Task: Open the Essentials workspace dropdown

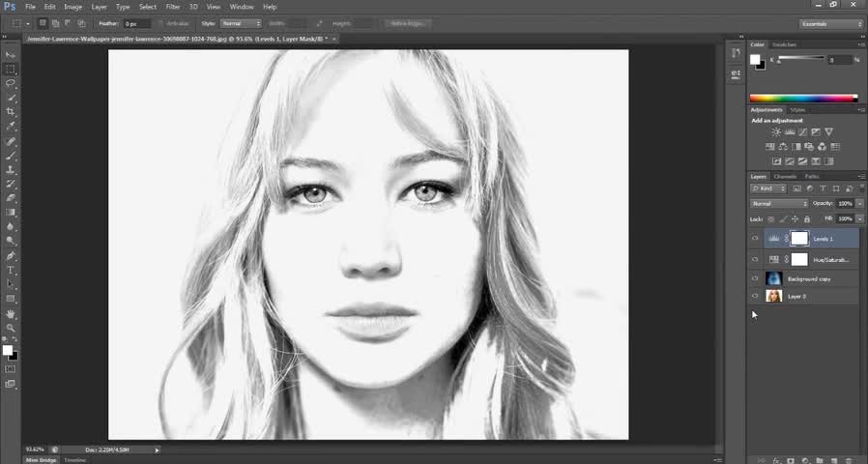Action: coord(831,24)
